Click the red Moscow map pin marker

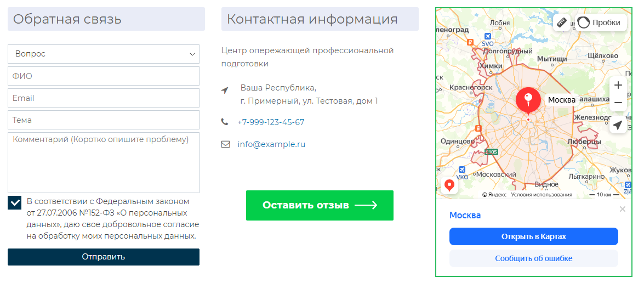[527, 101]
